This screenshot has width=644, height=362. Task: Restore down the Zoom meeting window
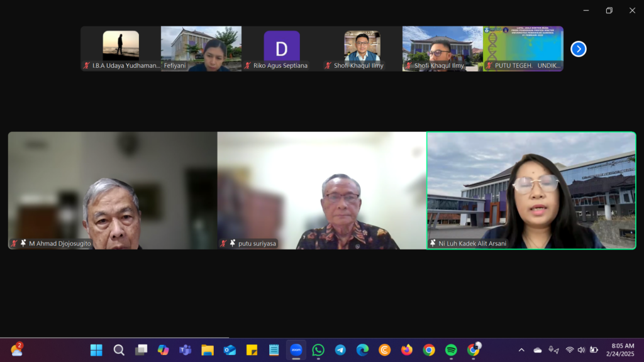click(609, 10)
